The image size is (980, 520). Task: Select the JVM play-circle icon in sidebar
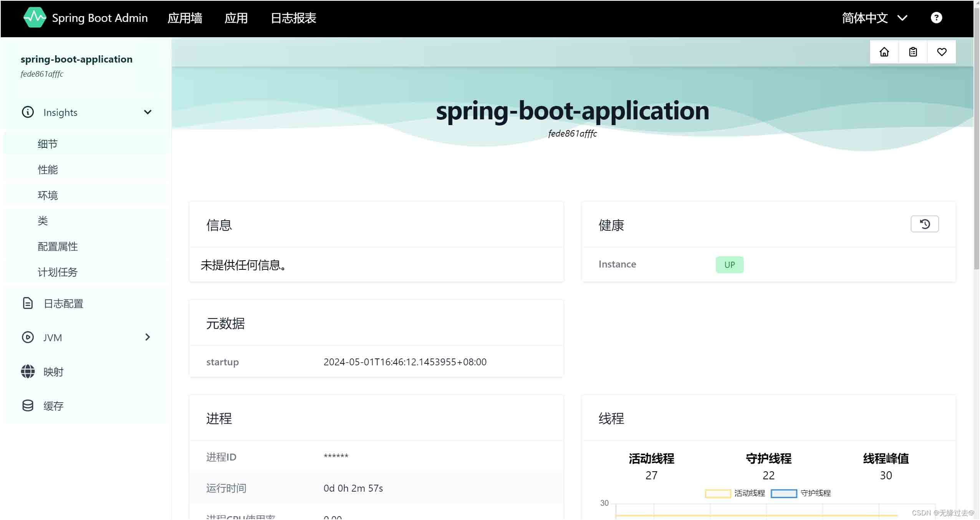[x=28, y=337]
